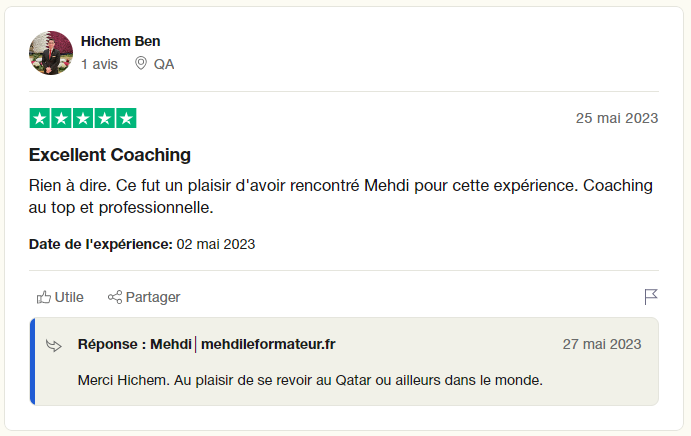Click Hichem Ben's profile avatar
This screenshot has width=691, height=436.
point(51,52)
